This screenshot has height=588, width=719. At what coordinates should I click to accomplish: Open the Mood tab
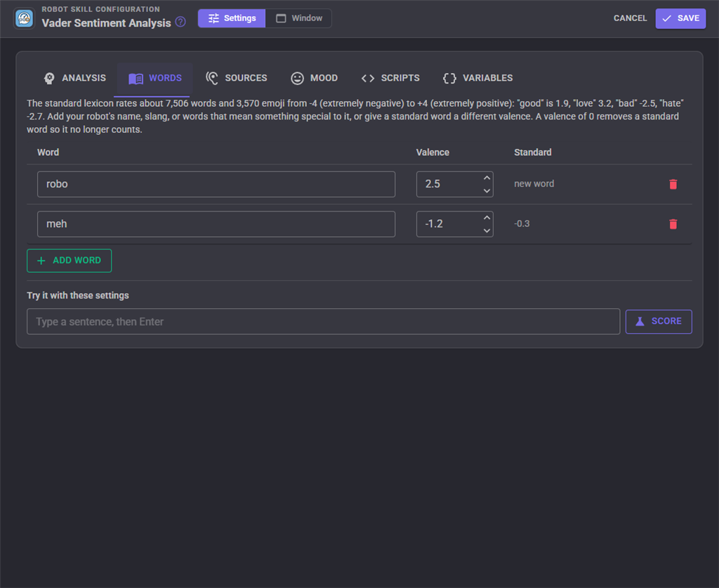point(315,78)
